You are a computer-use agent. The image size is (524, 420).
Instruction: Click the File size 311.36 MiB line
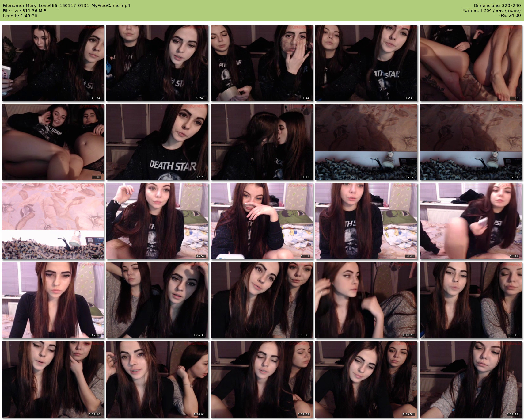tap(25, 11)
